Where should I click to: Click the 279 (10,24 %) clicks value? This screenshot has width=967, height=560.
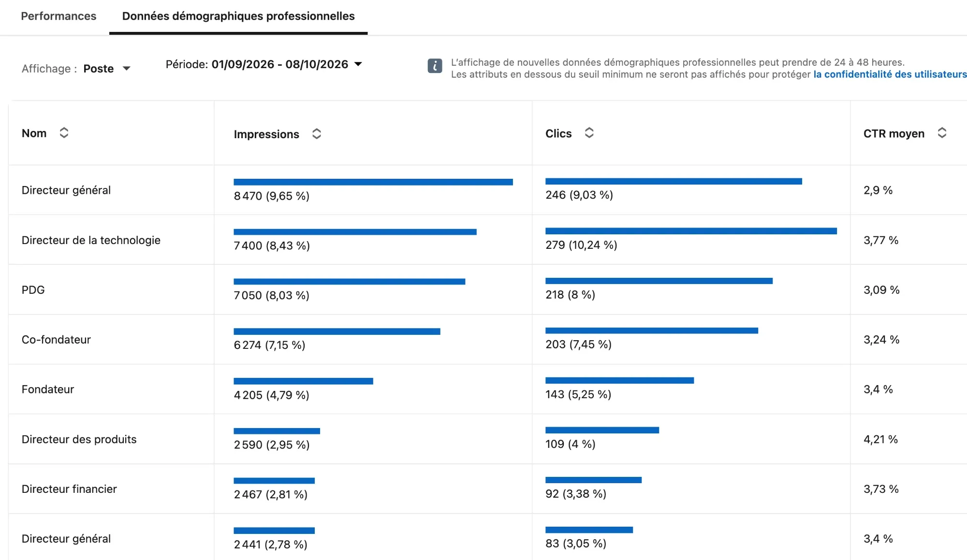coord(581,245)
